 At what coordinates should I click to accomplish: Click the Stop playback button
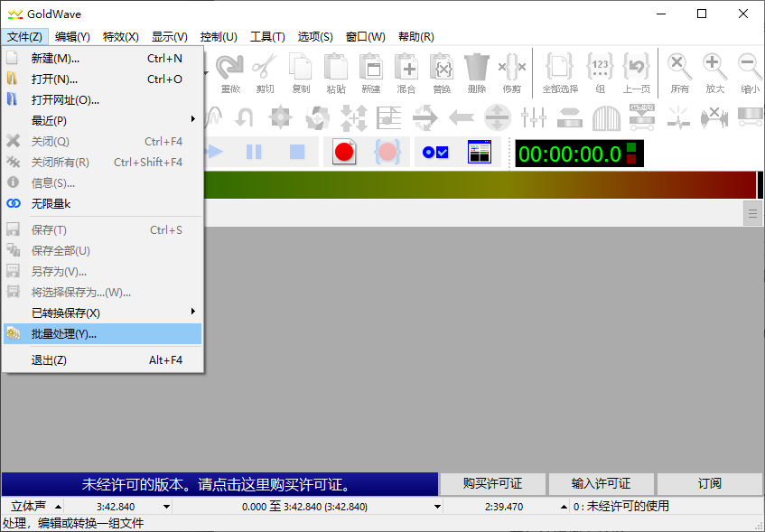(x=297, y=153)
